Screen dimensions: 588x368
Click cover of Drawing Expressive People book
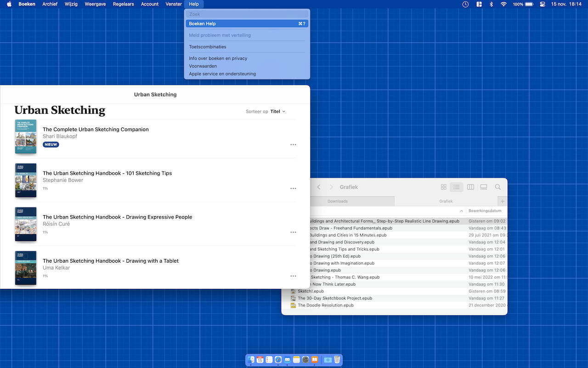(25, 224)
